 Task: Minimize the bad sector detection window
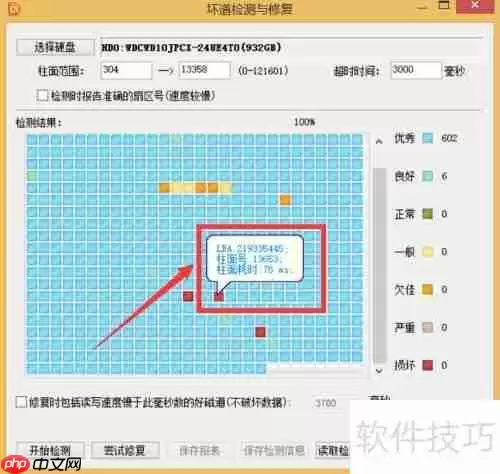[422, 7]
